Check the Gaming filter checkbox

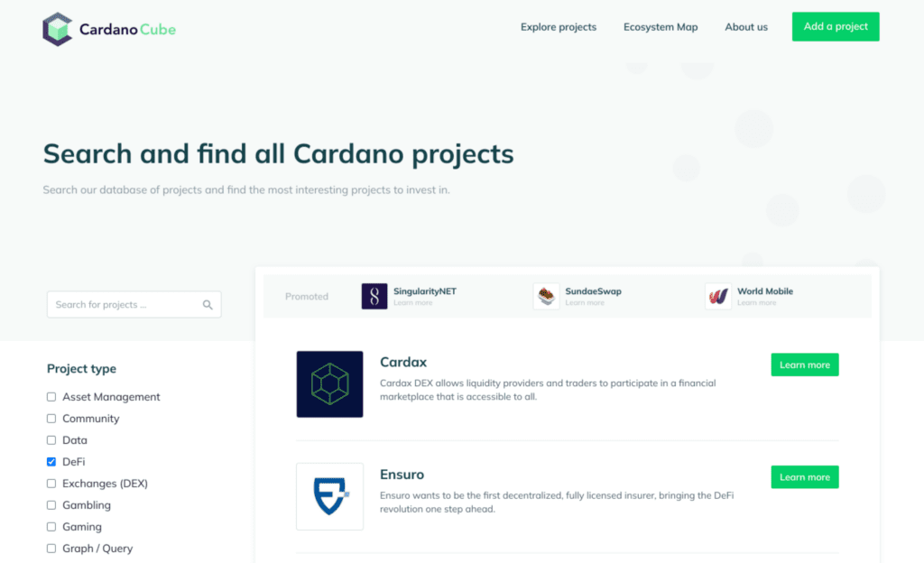[x=51, y=527]
